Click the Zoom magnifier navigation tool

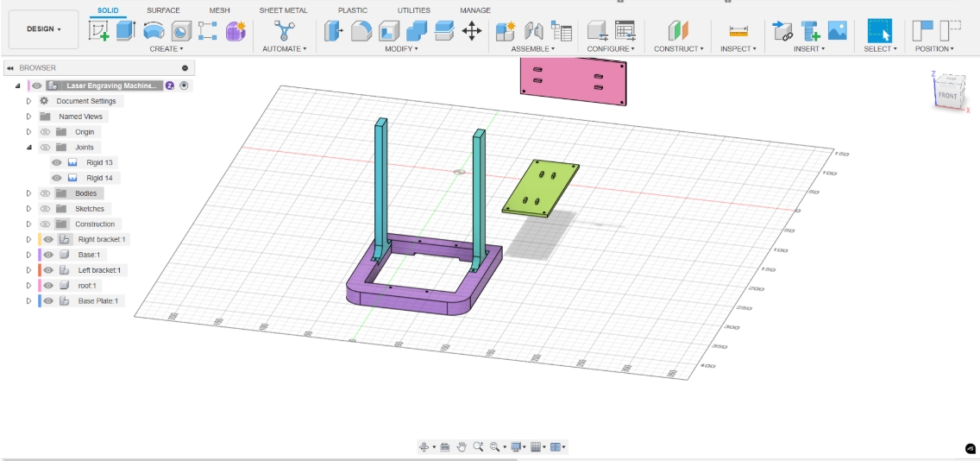(x=478, y=446)
